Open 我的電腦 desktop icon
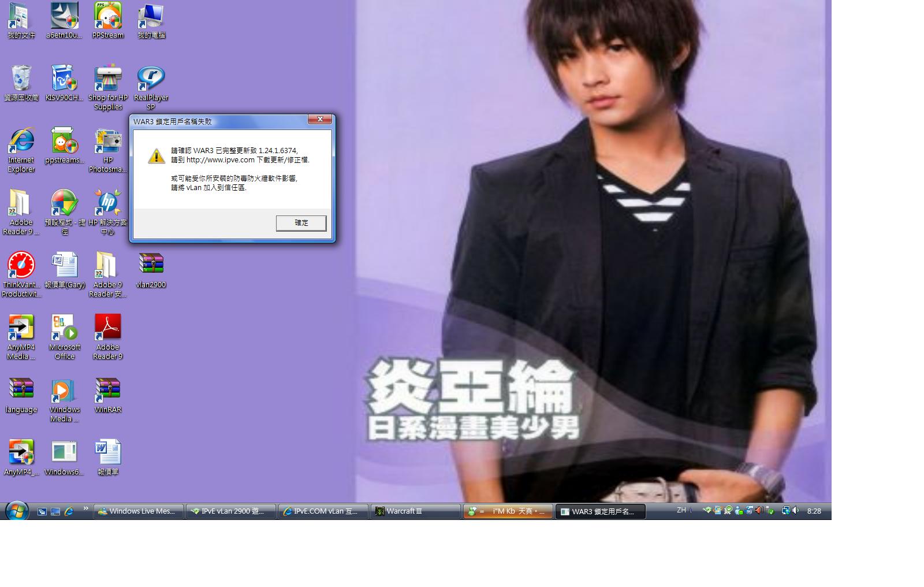Screen dimensions: 924x587 [151, 21]
